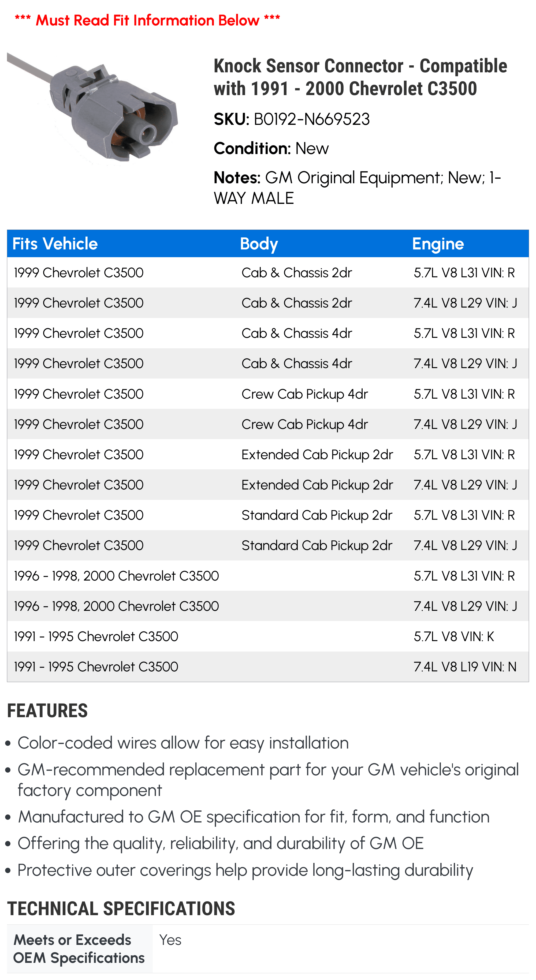This screenshot has width=536, height=980.
Task: Select the 1996 - 1998, 2000 C3500 5.7L row
Action: [268, 576]
